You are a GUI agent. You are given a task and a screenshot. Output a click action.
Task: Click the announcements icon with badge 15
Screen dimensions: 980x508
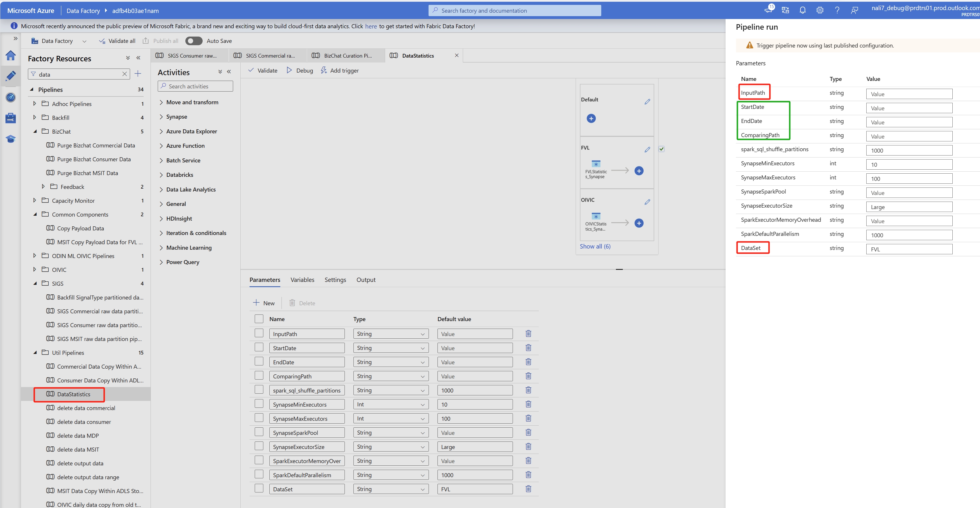point(769,10)
